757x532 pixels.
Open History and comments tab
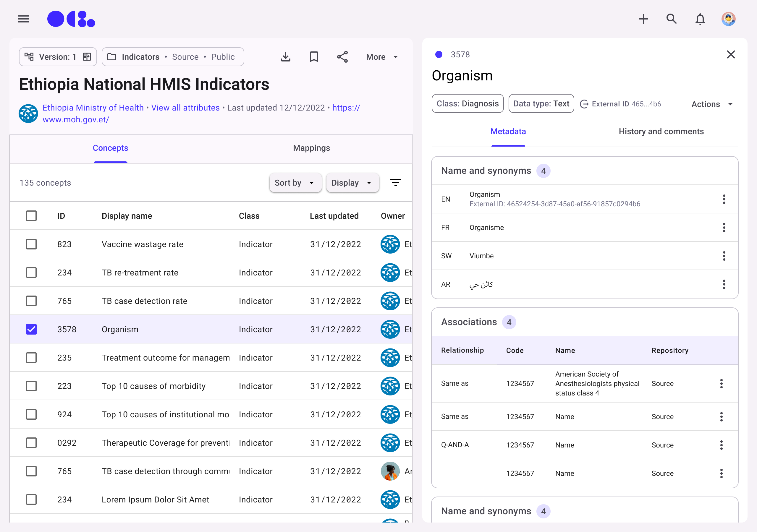click(661, 131)
